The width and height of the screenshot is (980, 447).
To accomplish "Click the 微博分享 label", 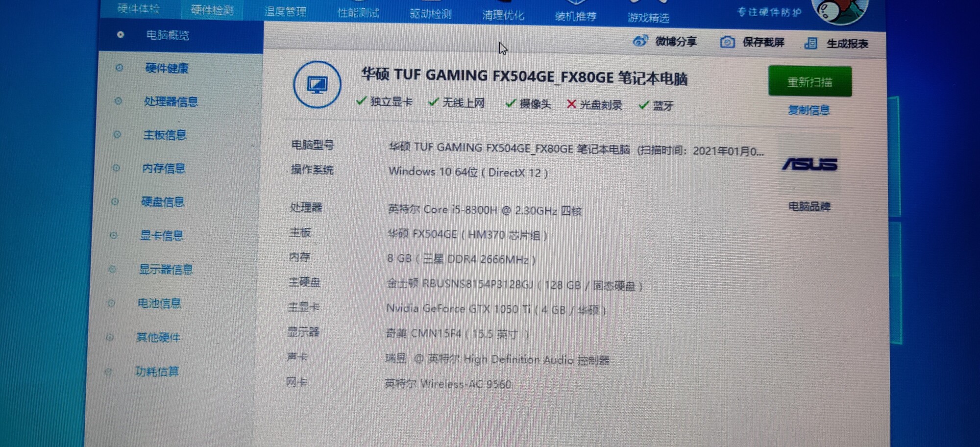I will (x=676, y=42).
